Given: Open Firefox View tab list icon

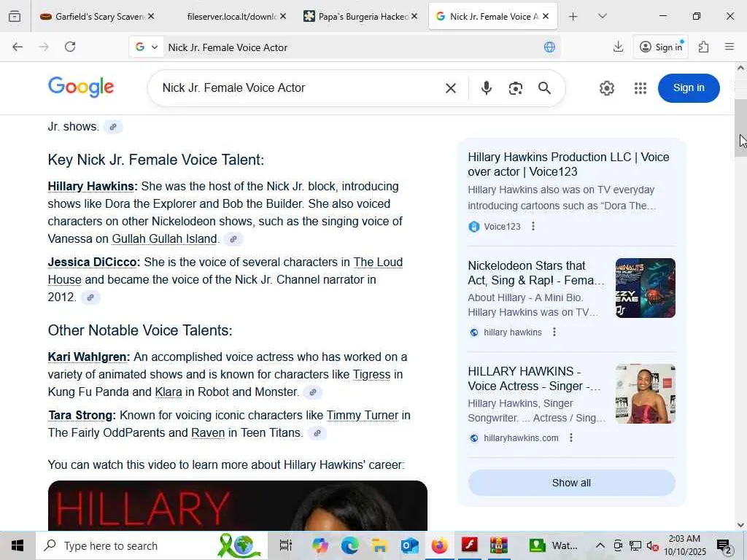Looking at the screenshot, I should click(x=15, y=17).
